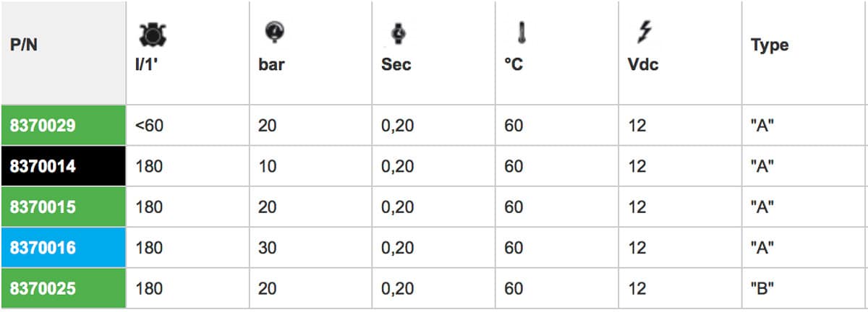Click the engine flow rate icon
Screen dimensions: 868x312
[151, 34]
